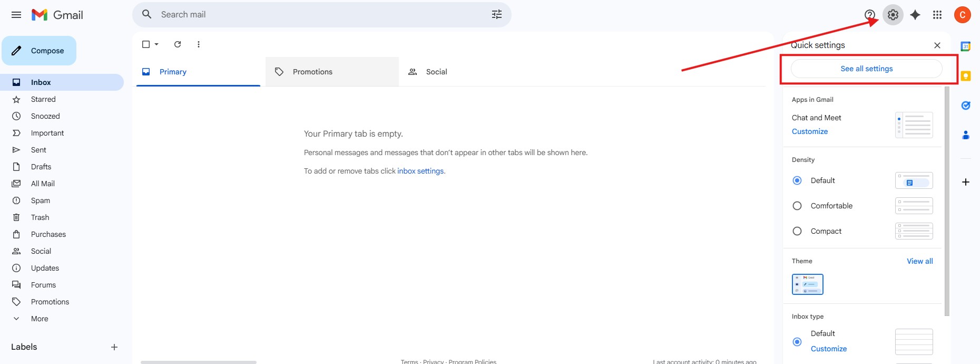Click the See all settings button
The height and width of the screenshot is (364, 980).
click(866, 69)
